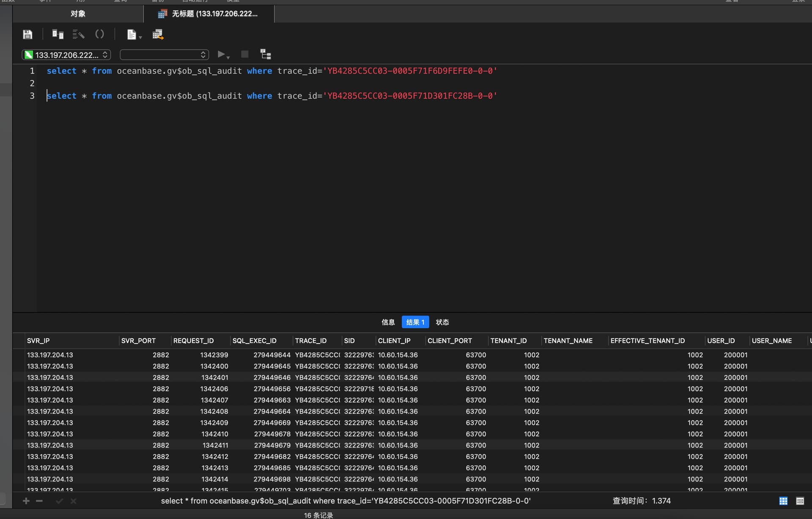Delete record with minus icon
Screen dimensions: 812x519
pyautogui.click(x=39, y=501)
